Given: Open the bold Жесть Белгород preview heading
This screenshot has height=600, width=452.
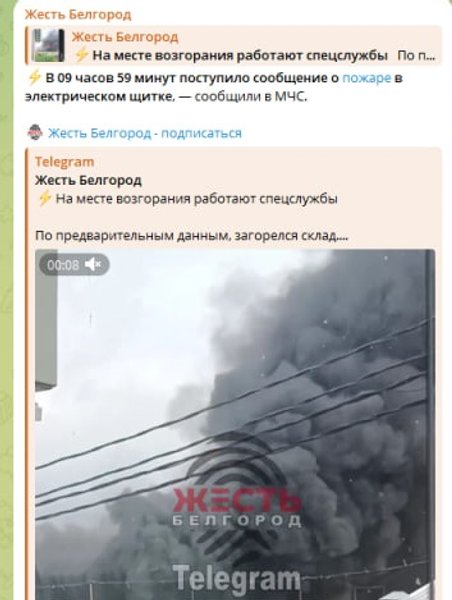Looking at the screenshot, I should pos(88,180).
